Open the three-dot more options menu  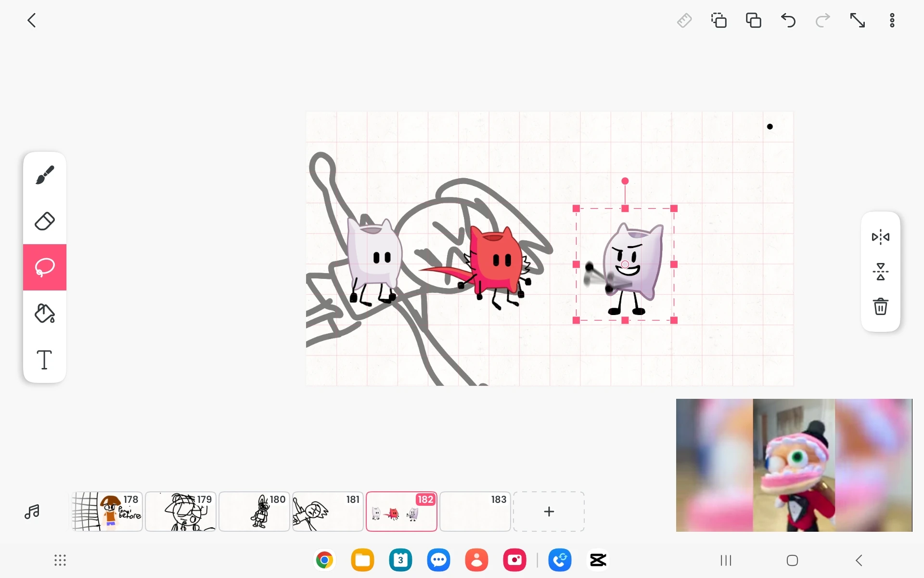tap(892, 21)
